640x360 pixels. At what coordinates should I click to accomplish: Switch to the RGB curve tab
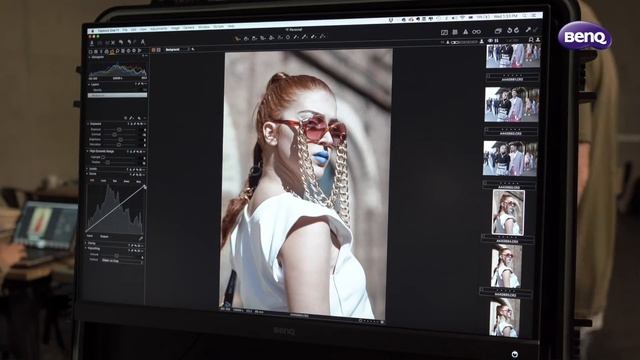click(92, 180)
